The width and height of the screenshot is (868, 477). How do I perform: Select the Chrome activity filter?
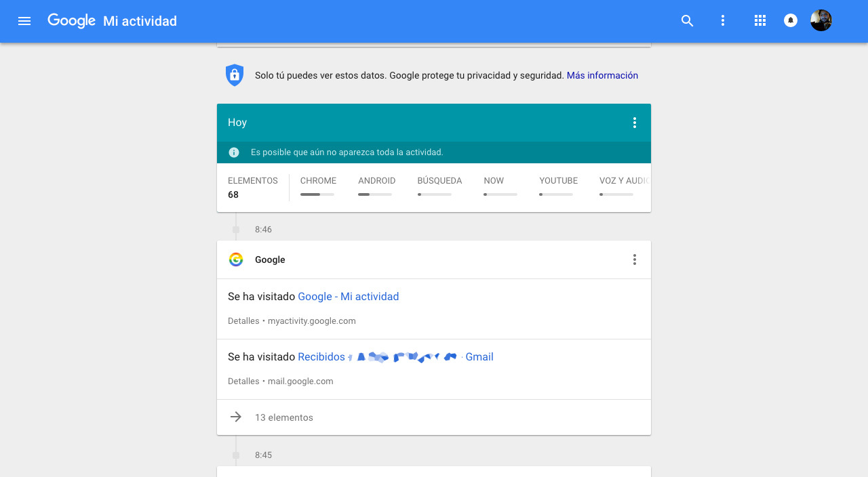pyautogui.click(x=318, y=181)
